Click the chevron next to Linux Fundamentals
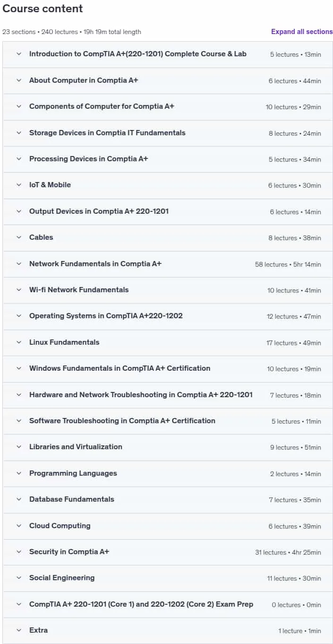The height and width of the screenshot is (644, 333). point(19,342)
